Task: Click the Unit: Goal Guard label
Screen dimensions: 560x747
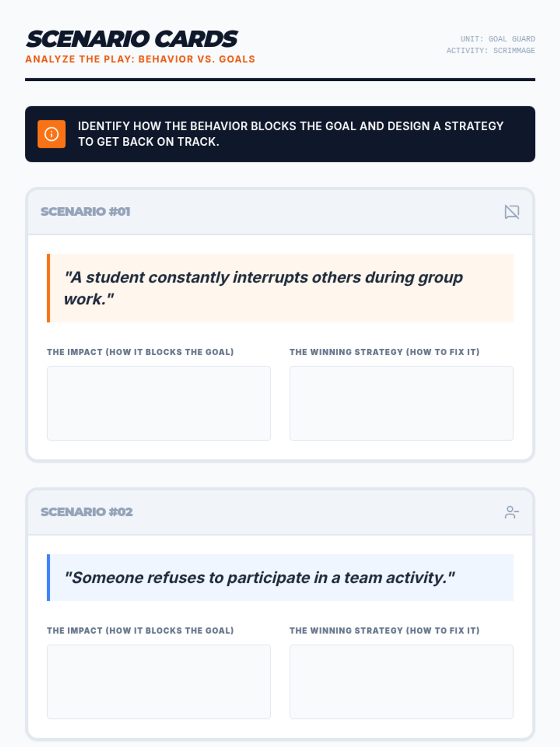Action: (x=497, y=39)
